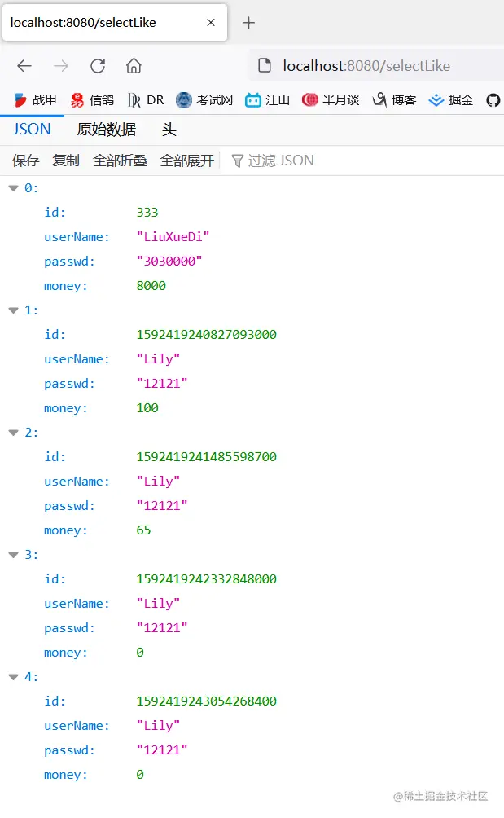
Task: Open the 考试网 bookmark
Action: point(204,99)
